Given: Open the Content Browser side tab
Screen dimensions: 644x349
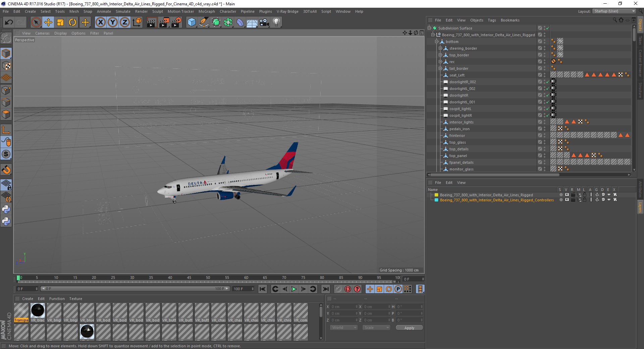Looking at the screenshot, I should (x=640, y=63).
